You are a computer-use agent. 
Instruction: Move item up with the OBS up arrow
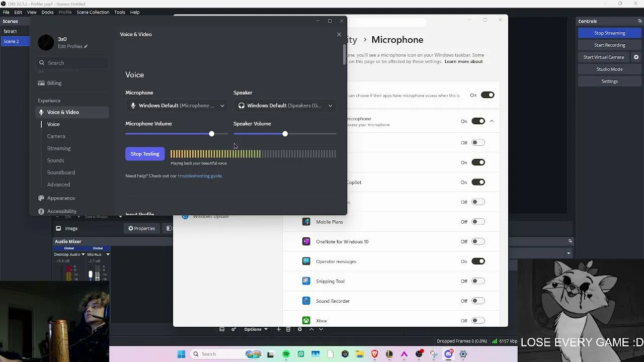click(x=311, y=329)
